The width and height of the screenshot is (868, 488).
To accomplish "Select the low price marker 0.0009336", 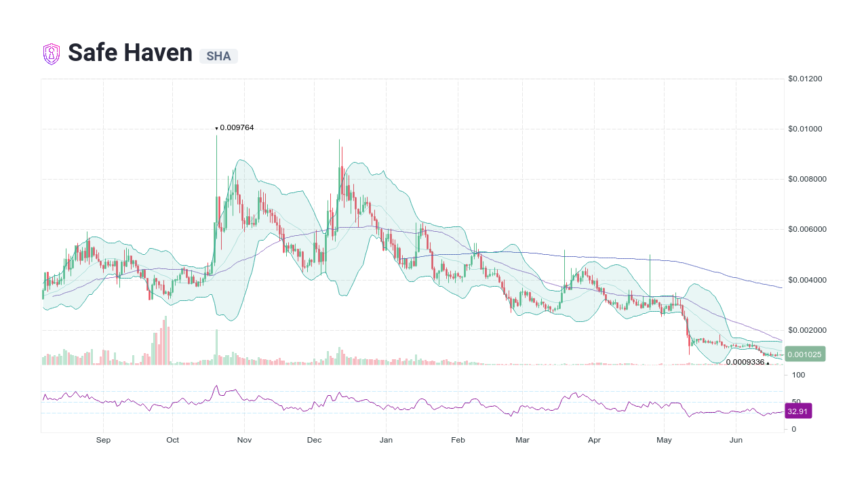I will tap(745, 363).
